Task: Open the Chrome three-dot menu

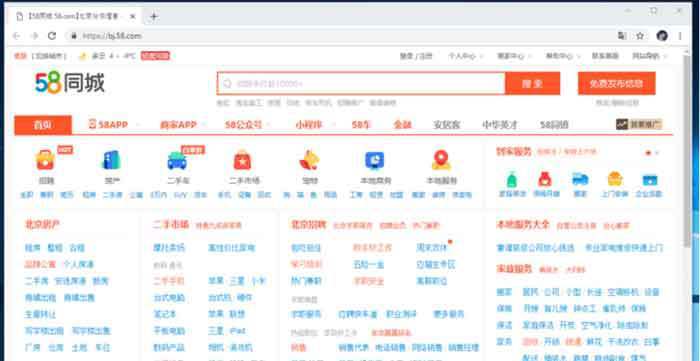Action: click(680, 36)
